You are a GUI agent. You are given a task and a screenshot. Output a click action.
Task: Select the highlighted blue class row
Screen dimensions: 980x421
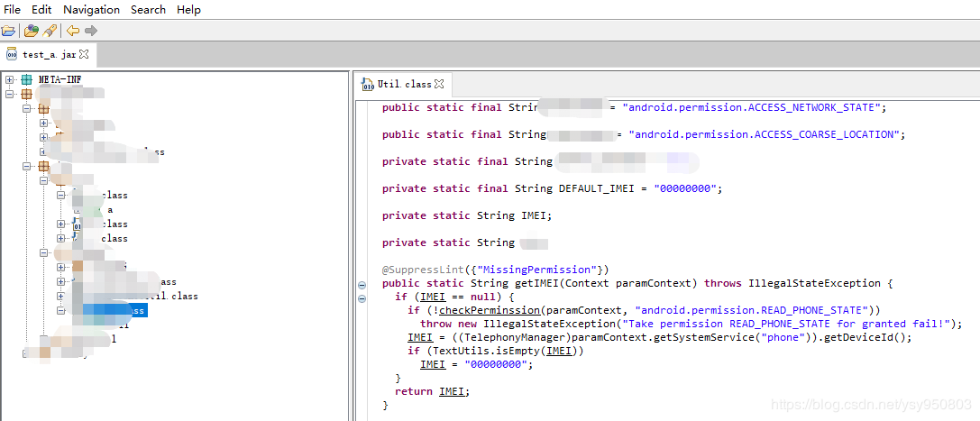pyautogui.click(x=115, y=310)
